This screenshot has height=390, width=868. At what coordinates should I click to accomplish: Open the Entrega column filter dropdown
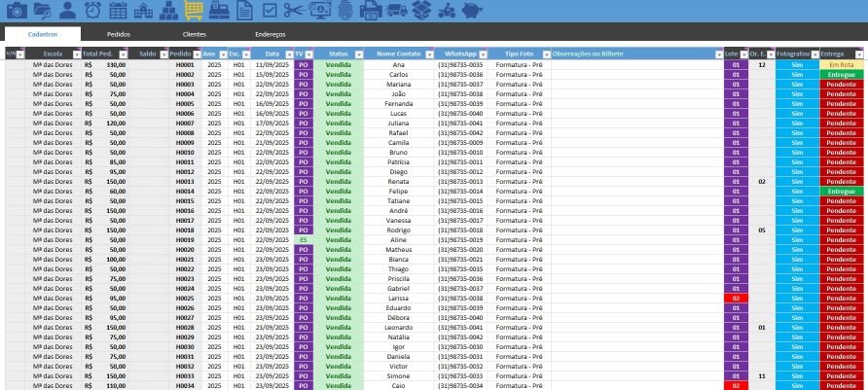click(x=860, y=54)
